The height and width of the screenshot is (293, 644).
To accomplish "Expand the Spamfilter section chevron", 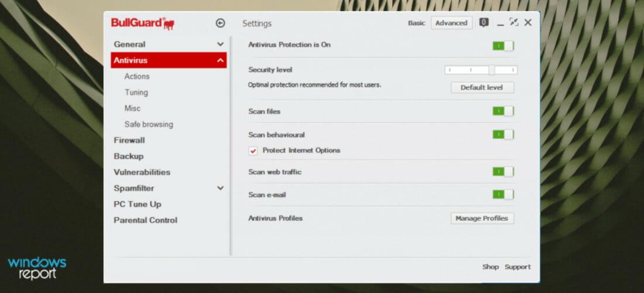I will [x=221, y=188].
